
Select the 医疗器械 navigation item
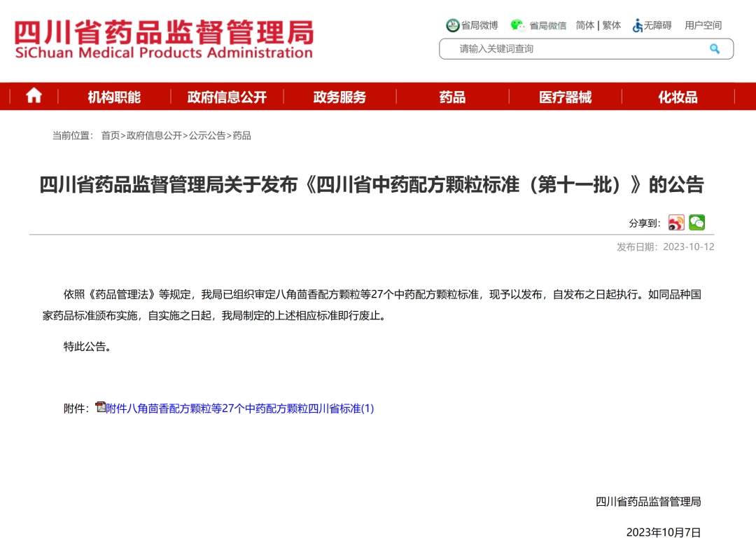click(x=565, y=97)
